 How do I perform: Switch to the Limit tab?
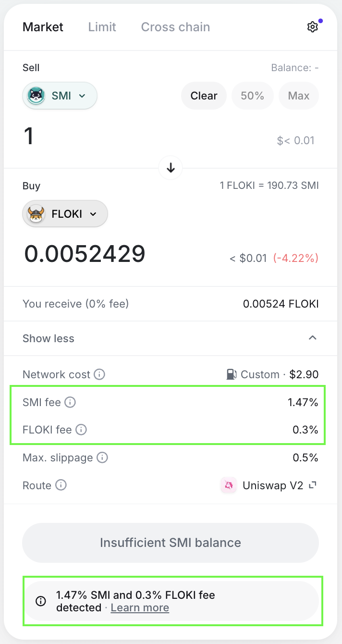coord(102,27)
